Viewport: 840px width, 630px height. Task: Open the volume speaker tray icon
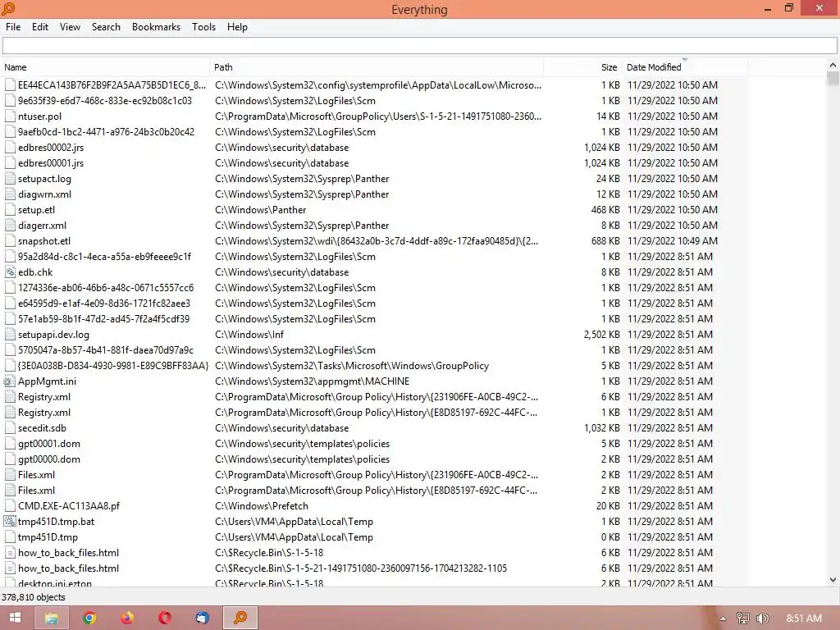click(762, 619)
